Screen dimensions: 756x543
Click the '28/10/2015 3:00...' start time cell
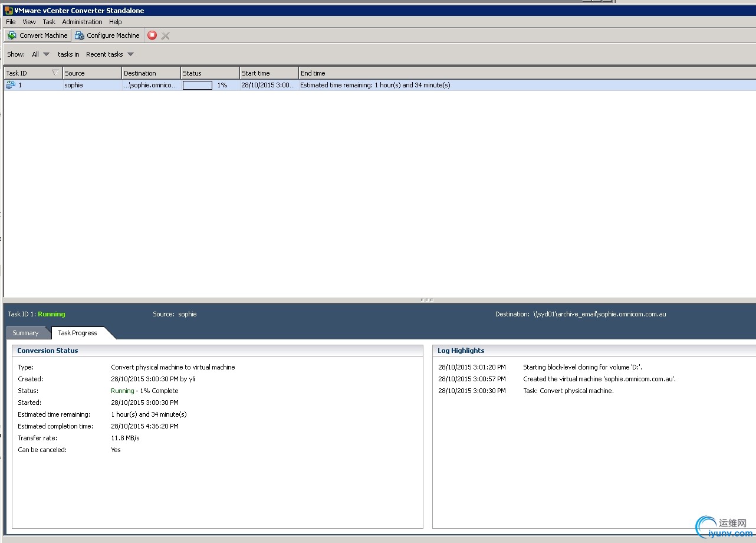click(268, 85)
